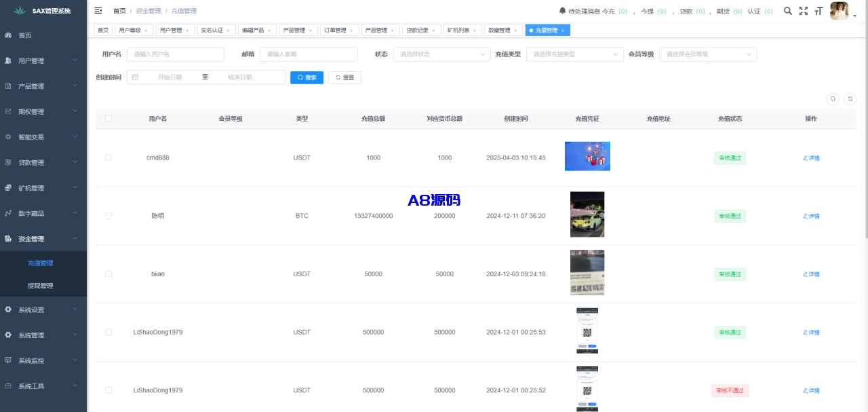This screenshot has width=868, height=412.
Task: Click the 用户管理 sidebar icon
Action: click(x=8, y=60)
